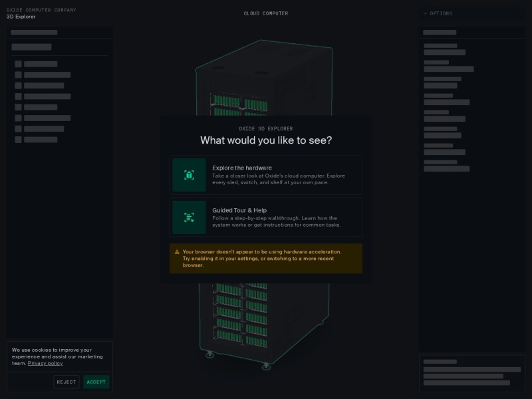Click the 'What would you like to see?' heading

(x=265, y=140)
